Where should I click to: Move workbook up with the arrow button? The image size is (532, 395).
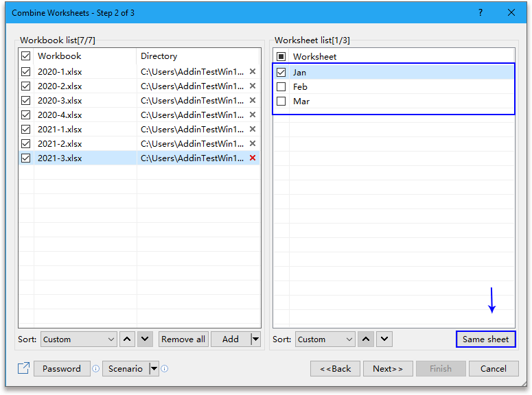click(127, 339)
